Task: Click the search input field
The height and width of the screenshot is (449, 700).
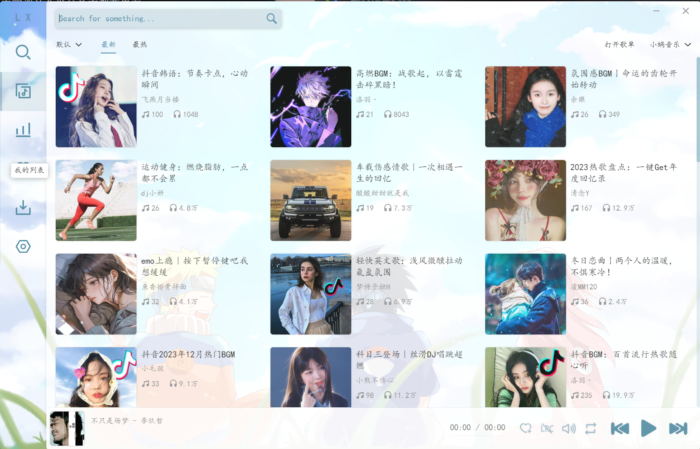Action: [160, 18]
